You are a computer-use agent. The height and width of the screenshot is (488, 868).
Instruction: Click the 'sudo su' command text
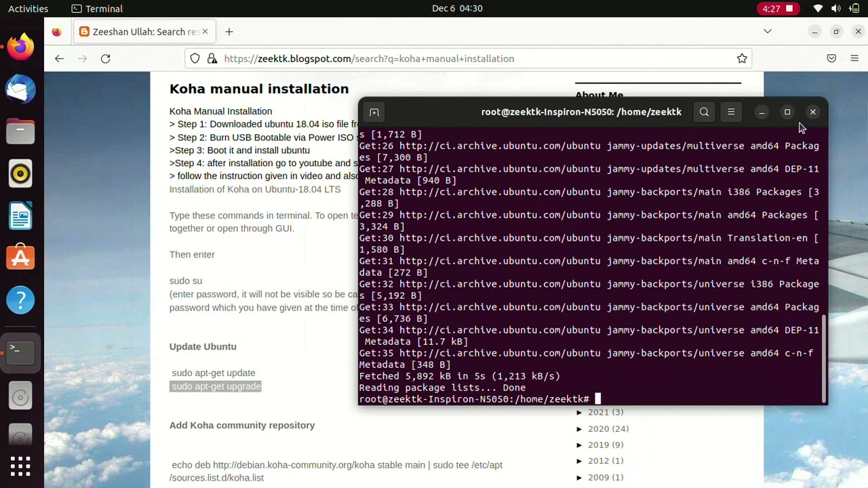[186, 281]
